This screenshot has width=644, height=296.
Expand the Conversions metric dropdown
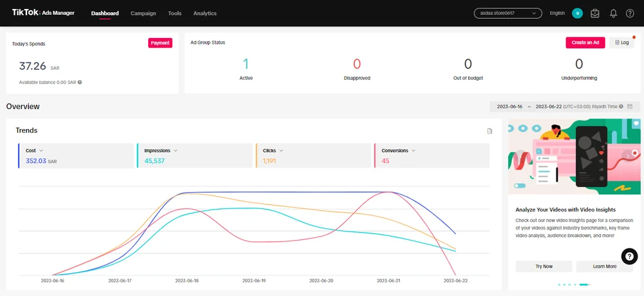pyautogui.click(x=413, y=151)
